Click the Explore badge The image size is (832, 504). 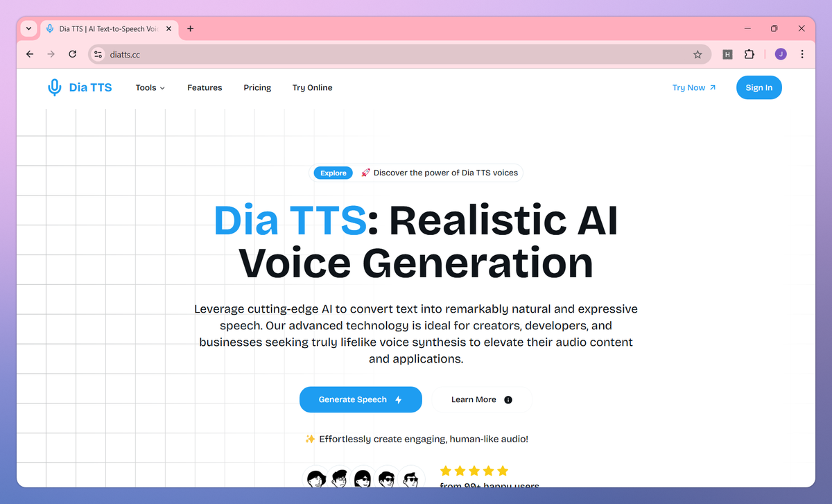(x=333, y=173)
